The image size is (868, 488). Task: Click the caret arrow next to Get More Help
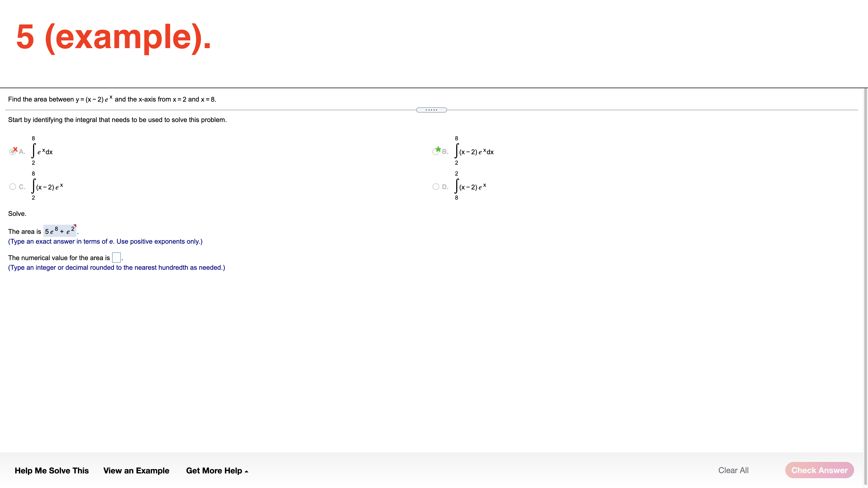[246, 471]
